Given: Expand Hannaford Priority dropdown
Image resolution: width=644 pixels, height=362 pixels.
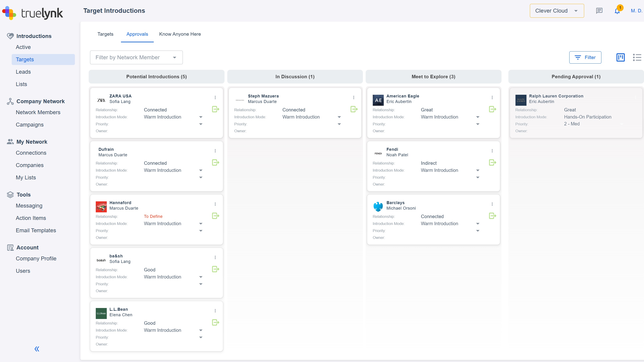Looking at the screenshot, I should point(201,231).
